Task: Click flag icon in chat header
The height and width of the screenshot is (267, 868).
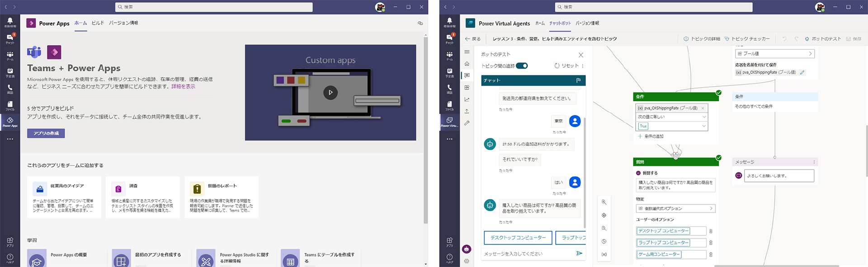Action: point(578,80)
